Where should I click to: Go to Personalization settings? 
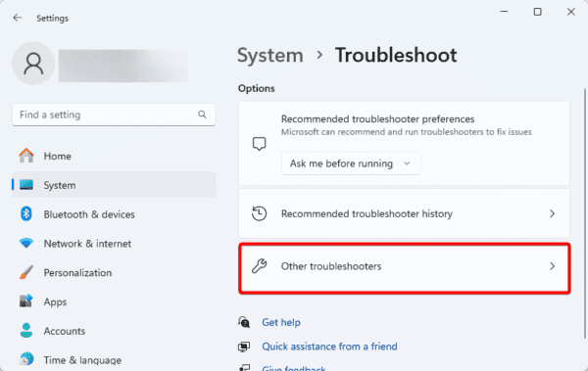114,272
